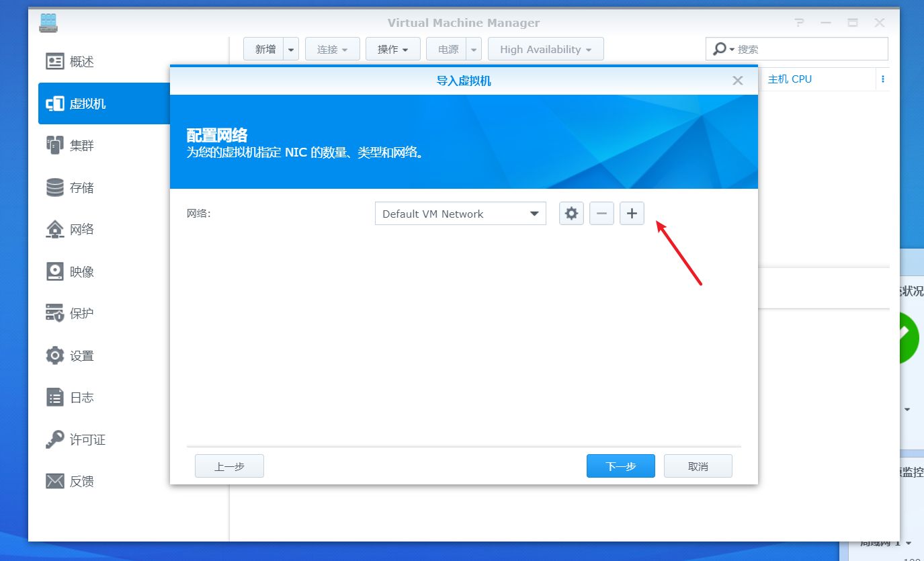The width and height of the screenshot is (924, 561).
Task: Open help question mark in title bar
Action: pyautogui.click(x=799, y=23)
